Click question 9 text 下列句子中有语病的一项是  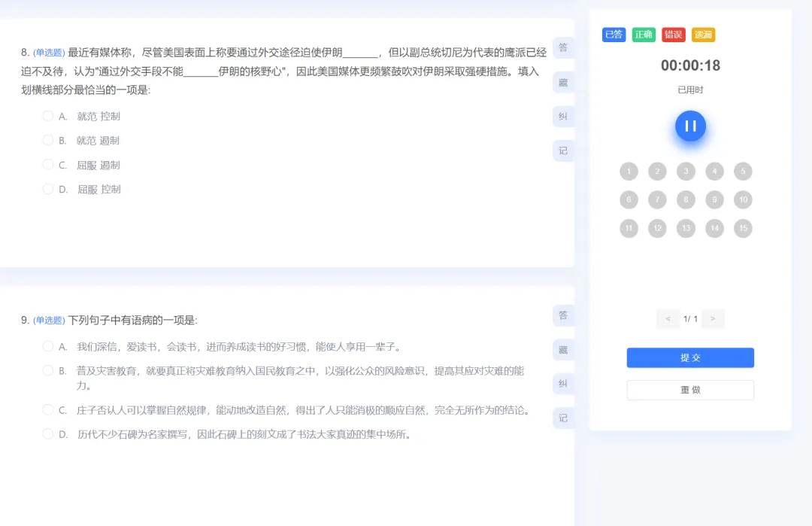click(132, 321)
